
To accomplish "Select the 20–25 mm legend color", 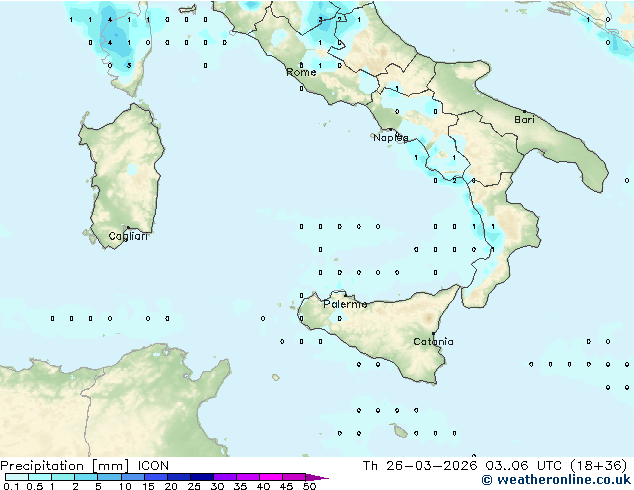I will 179,477.
